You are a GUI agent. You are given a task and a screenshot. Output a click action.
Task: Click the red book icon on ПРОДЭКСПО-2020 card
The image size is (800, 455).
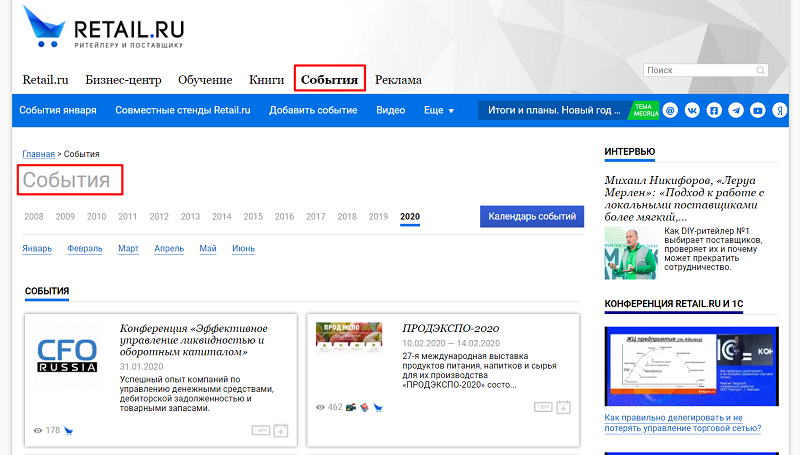364,407
